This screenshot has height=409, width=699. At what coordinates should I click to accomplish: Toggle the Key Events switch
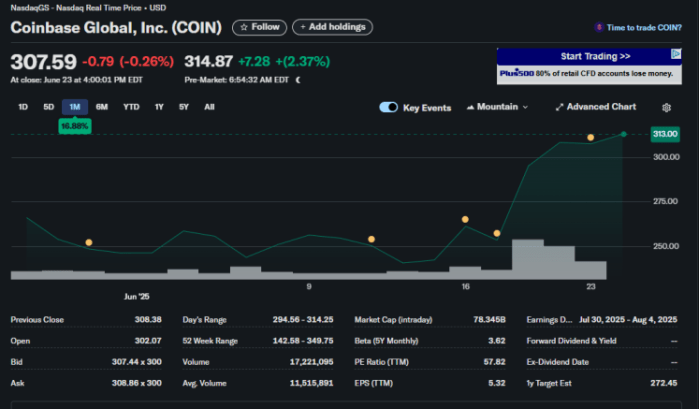point(389,107)
